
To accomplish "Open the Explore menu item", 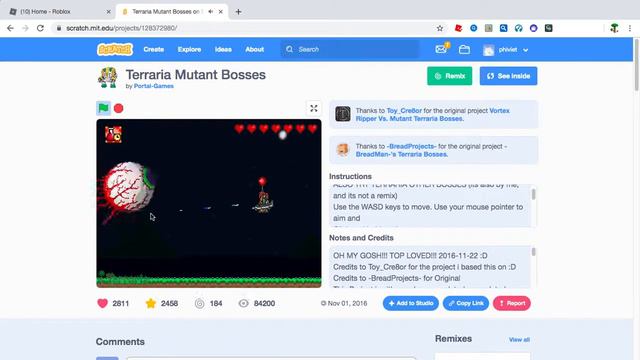I will pos(189,49).
